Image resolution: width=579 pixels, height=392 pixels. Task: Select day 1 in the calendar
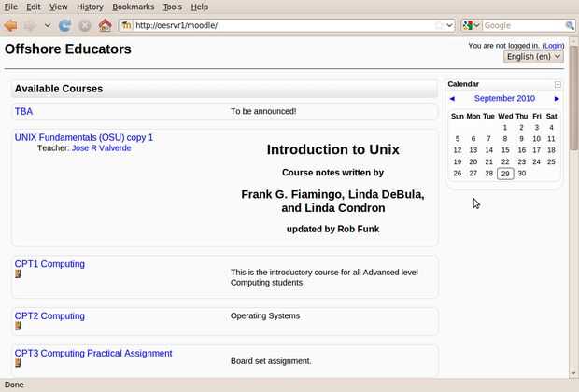click(x=505, y=128)
